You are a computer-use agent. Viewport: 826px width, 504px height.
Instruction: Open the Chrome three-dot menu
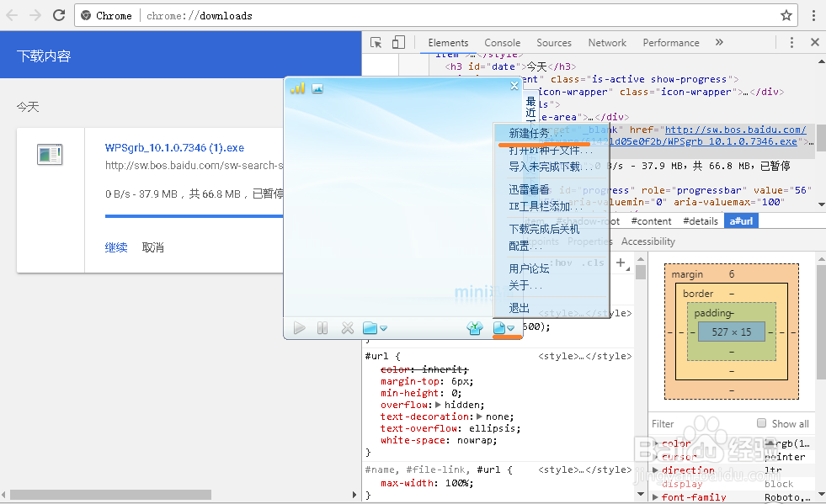click(x=813, y=15)
